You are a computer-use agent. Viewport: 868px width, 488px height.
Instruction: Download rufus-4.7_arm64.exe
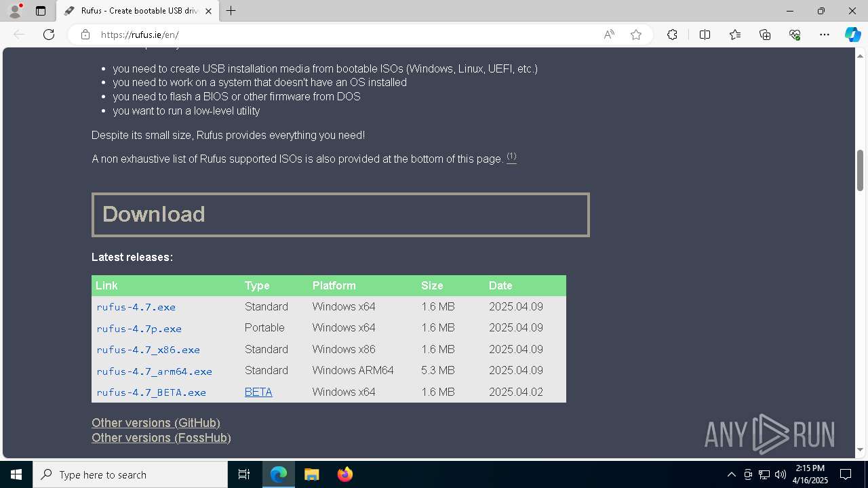tap(155, 371)
